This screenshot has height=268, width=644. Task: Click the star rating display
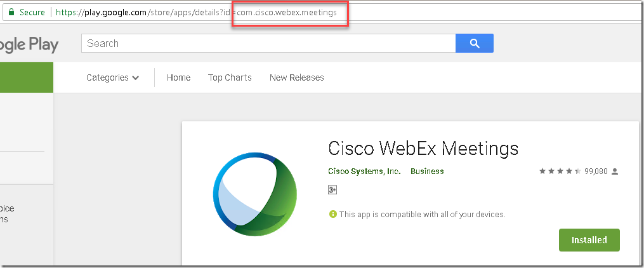click(x=560, y=171)
